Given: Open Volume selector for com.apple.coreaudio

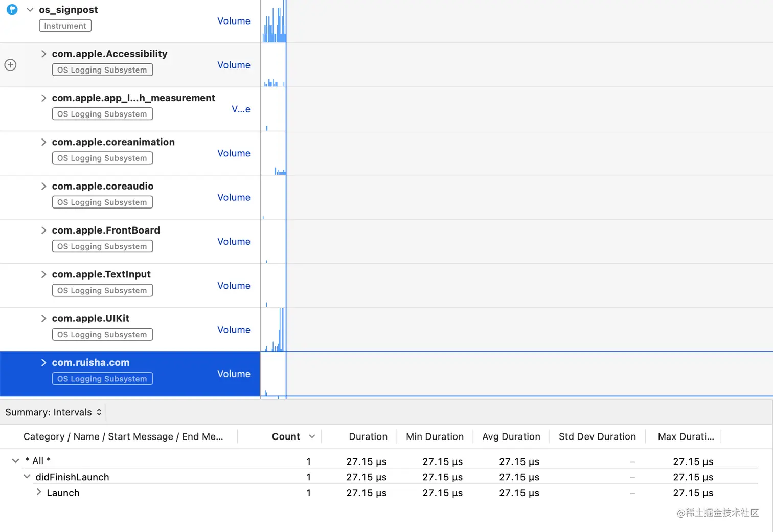Looking at the screenshot, I should pos(234,197).
